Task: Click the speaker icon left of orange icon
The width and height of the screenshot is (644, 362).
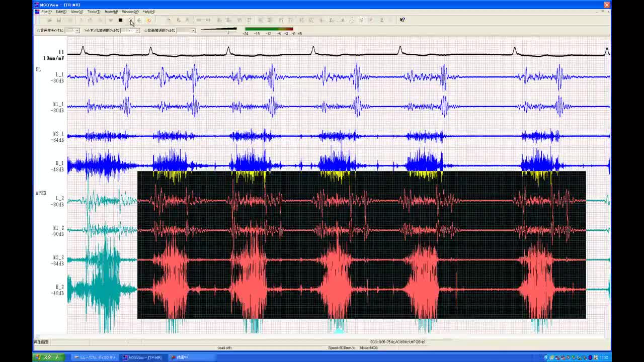Action: [x=139, y=20]
